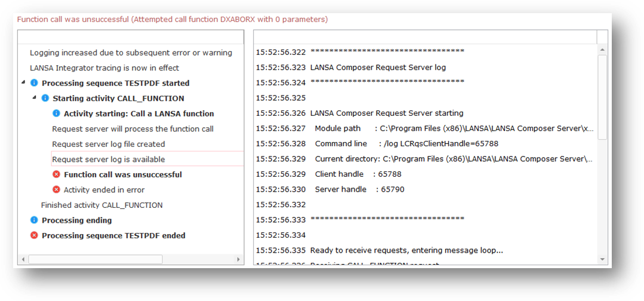The image size is (644, 301).
Task: Click info icon beside Processing sequence TESTPDF started
Action: 35,83
